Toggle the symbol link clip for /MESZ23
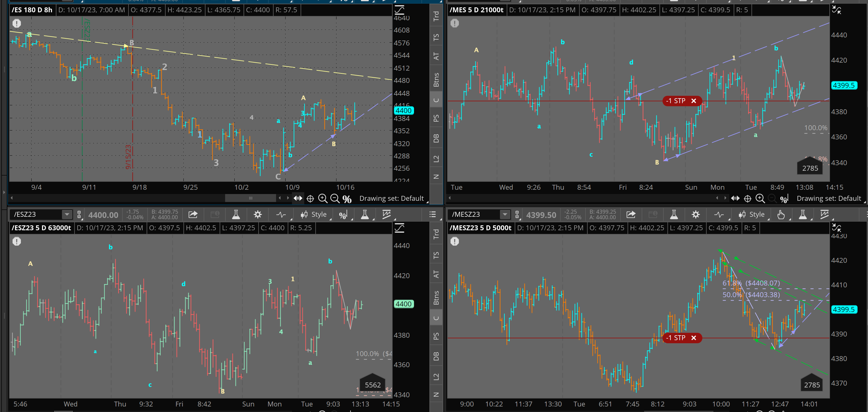This screenshot has height=412, width=868. (x=517, y=214)
